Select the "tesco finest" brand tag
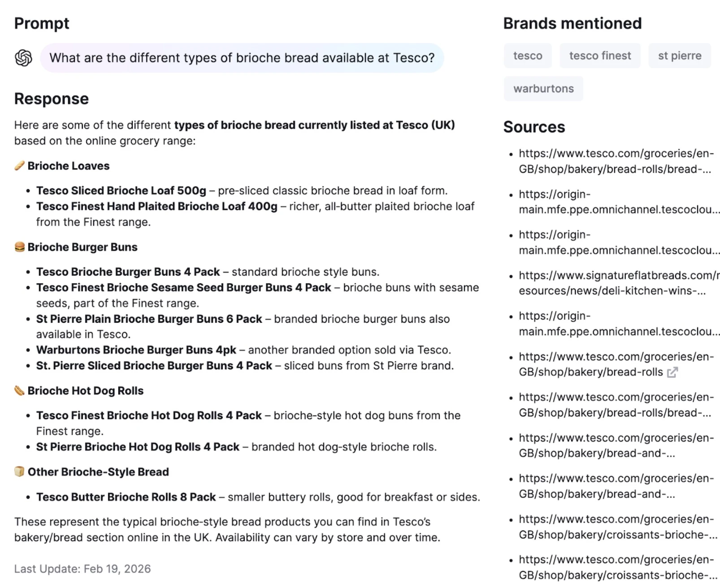The image size is (720, 588). (x=600, y=56)
